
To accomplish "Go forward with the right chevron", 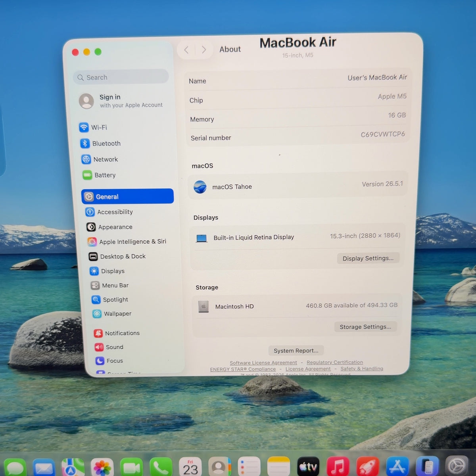I will [x=203, y=50].
